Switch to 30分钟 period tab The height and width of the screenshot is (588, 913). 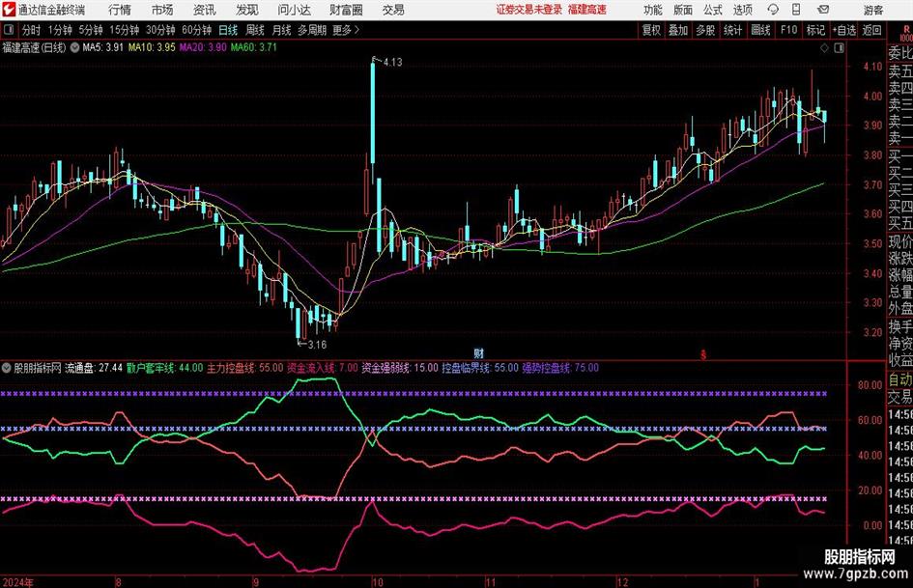pyautogui.click(x=160, y=30)
